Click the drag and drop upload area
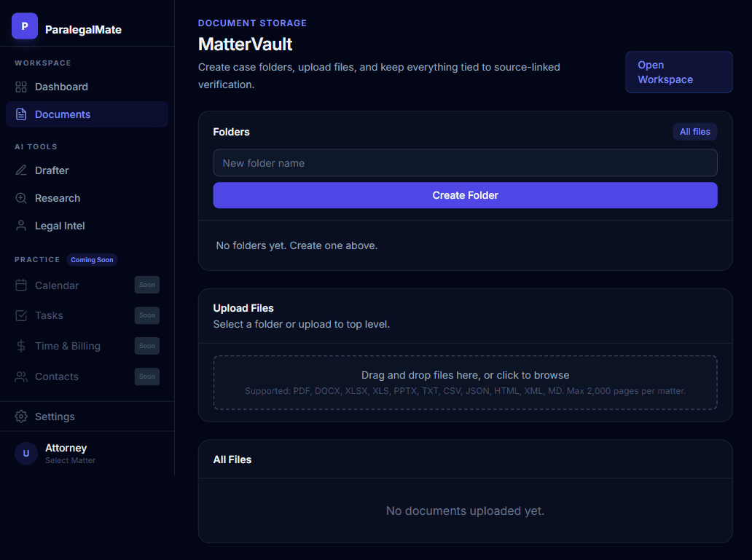 (465, 382)
